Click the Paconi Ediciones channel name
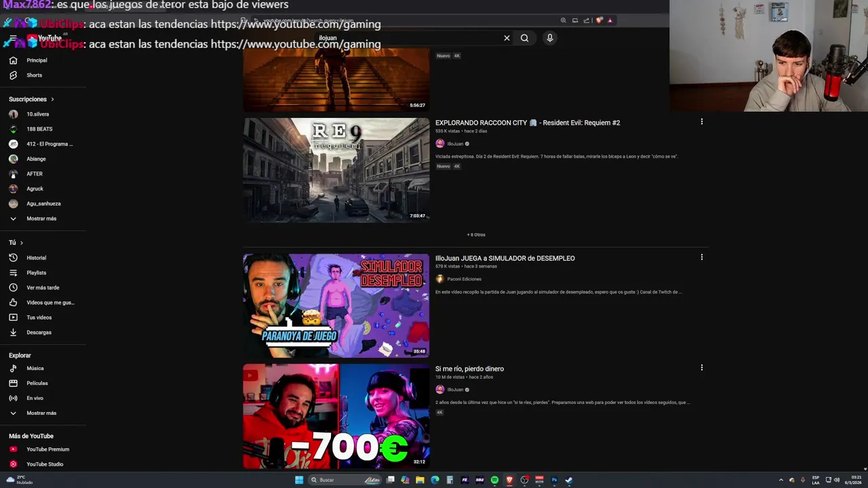The height and width of the screenshot is (488, 868). pyautogui.click(x=465, y=279)
